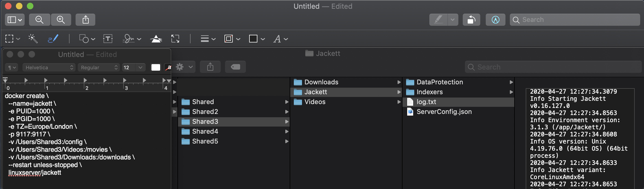644x189 pixels.
Task: Click the Zoom Out magnifier button
Action: tap(39, 20)
